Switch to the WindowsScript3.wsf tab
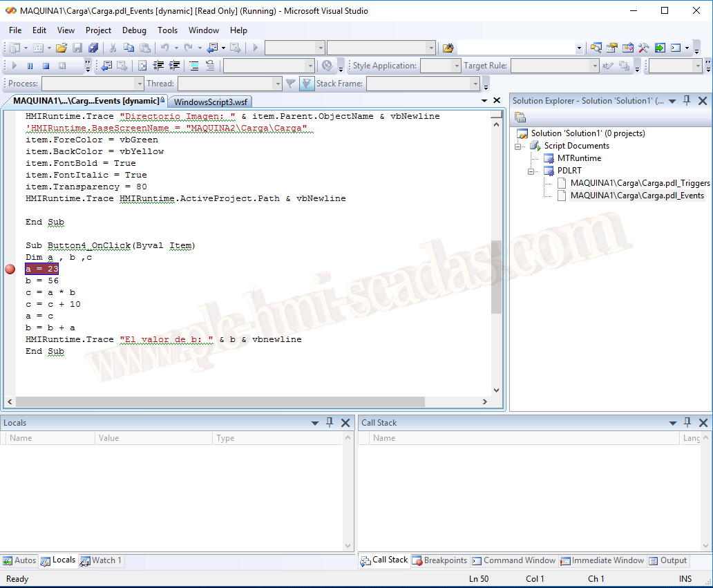 210,102
